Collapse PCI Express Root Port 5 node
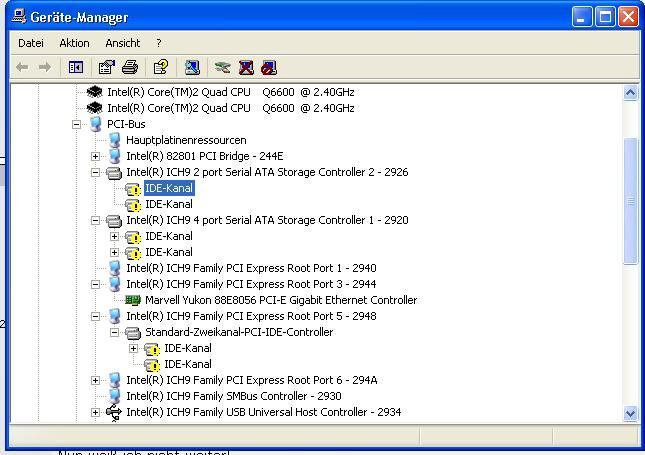 point(95,316)
